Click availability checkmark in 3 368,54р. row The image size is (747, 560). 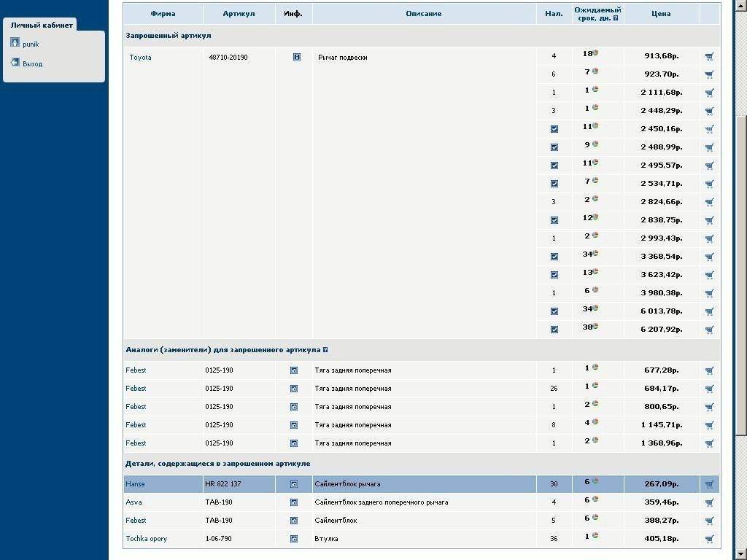coord(554,257)
